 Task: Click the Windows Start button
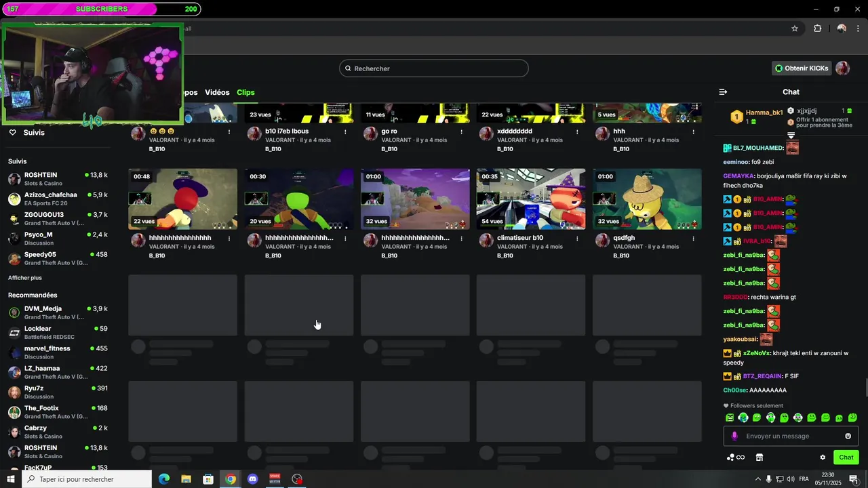click(11, 479)
